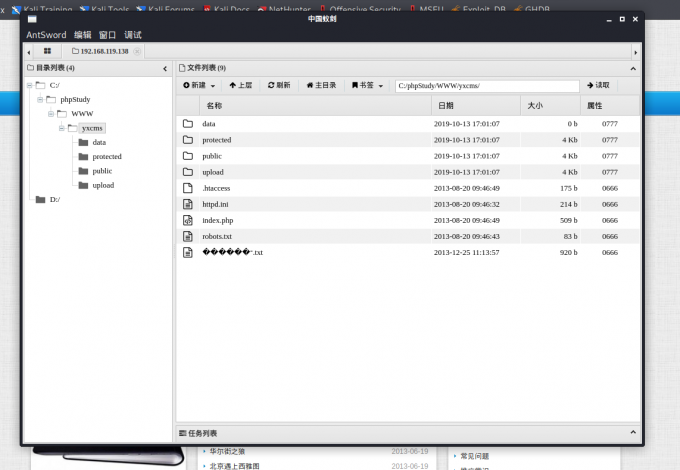This screenshot has height=470, width=680.
Task: Click the index.php code file icon
Action: 188,220
